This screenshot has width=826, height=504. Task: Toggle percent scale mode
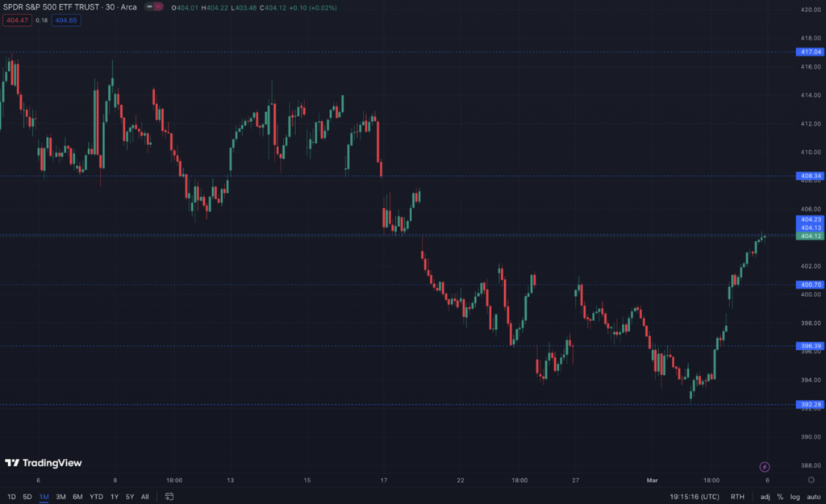(780, 497)
